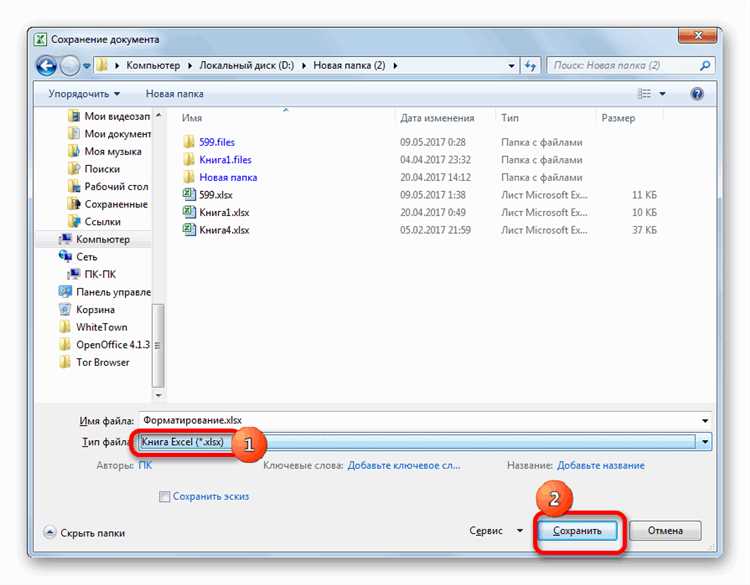Click Скрыть папки button
This screenshot has height=585, width=750.
pos(84,533)
